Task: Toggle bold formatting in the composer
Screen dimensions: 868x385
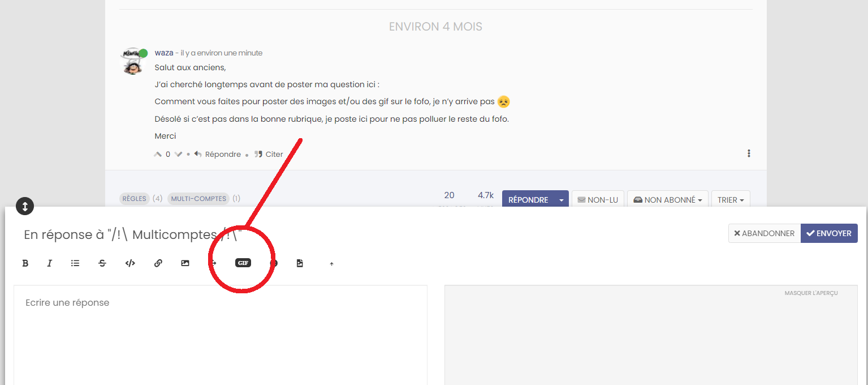Action: [x=25, y=263]
